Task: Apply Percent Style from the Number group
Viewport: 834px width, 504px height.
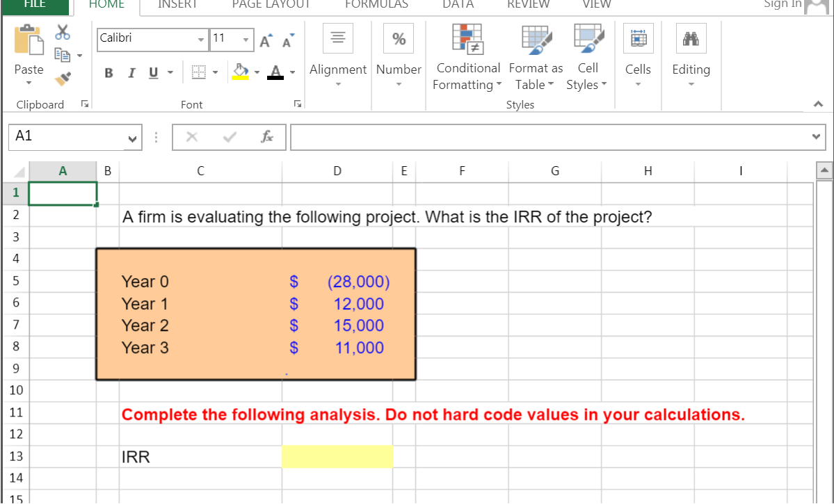Action: coord(398,38)
